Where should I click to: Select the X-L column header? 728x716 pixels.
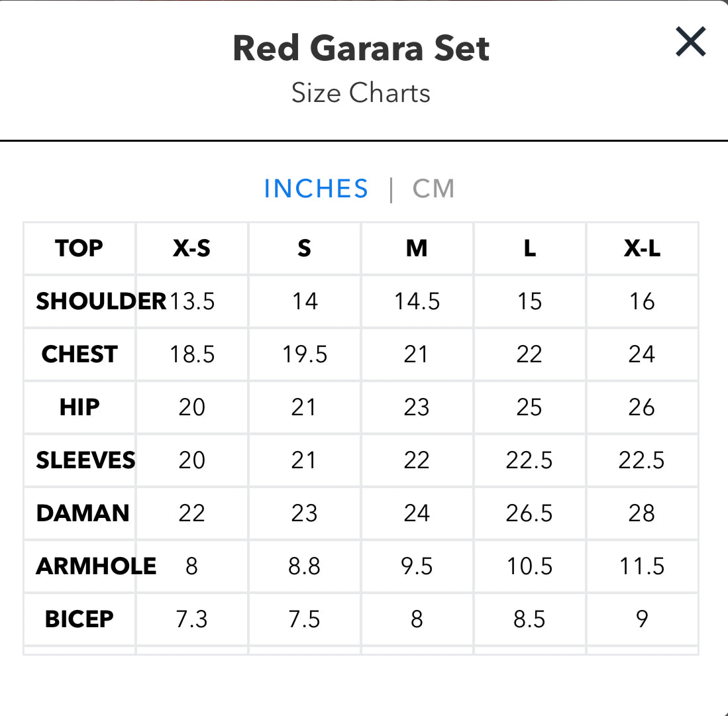[x=642, y=248]
